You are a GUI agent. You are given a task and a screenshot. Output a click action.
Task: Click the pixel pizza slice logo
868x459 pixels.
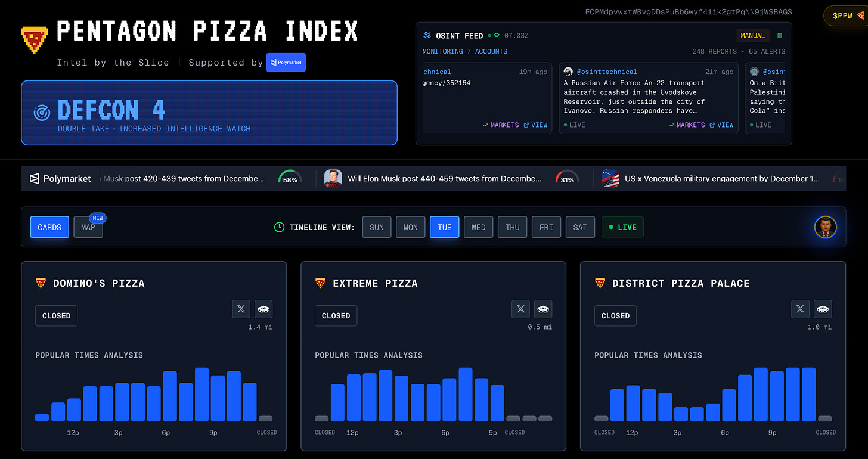click(x=34, y=40)
